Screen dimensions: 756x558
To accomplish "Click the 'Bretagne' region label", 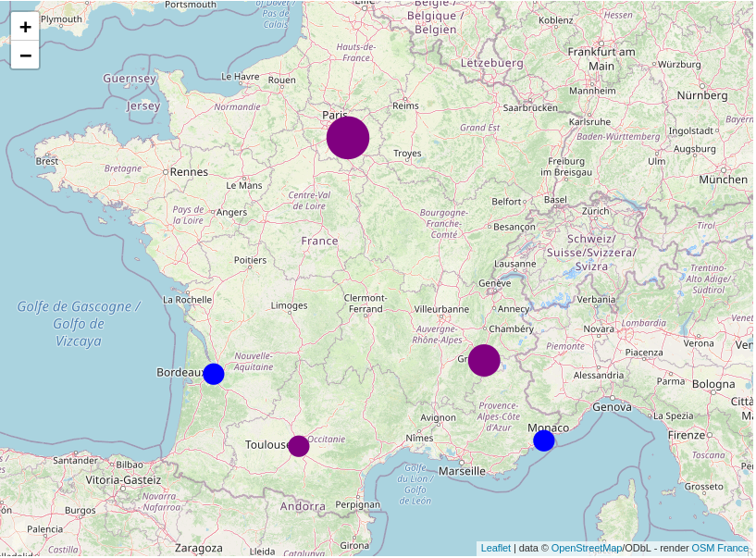I will (x=123, y=168).
